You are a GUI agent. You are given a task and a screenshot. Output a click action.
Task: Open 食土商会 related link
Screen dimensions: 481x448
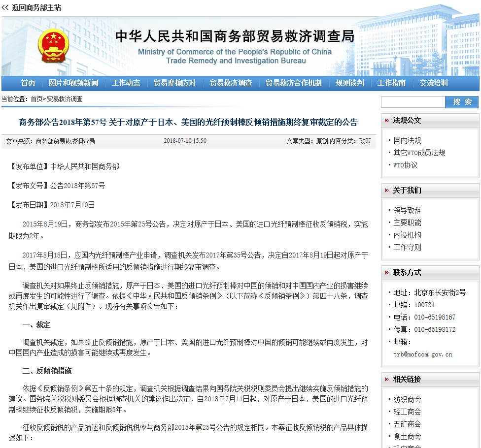[x=407, y=436]
